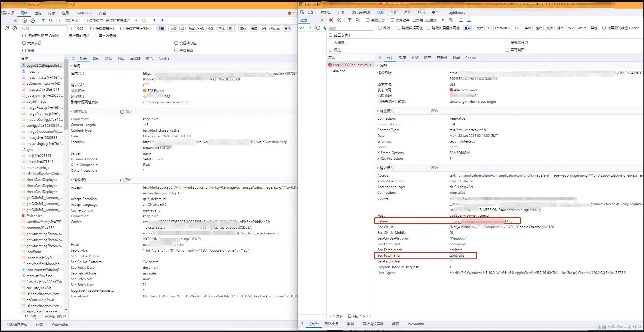This screenshot has width=644, height=332.
Task: Toggle 原始 checkbox beside right 请求标头
Action: point(429,168)
